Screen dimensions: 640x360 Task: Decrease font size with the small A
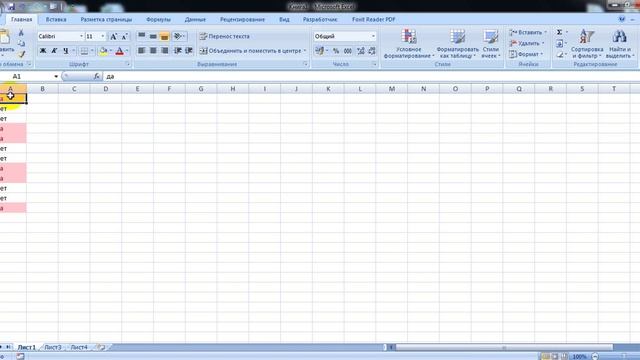pyautogui.click(x=124, y=36)
